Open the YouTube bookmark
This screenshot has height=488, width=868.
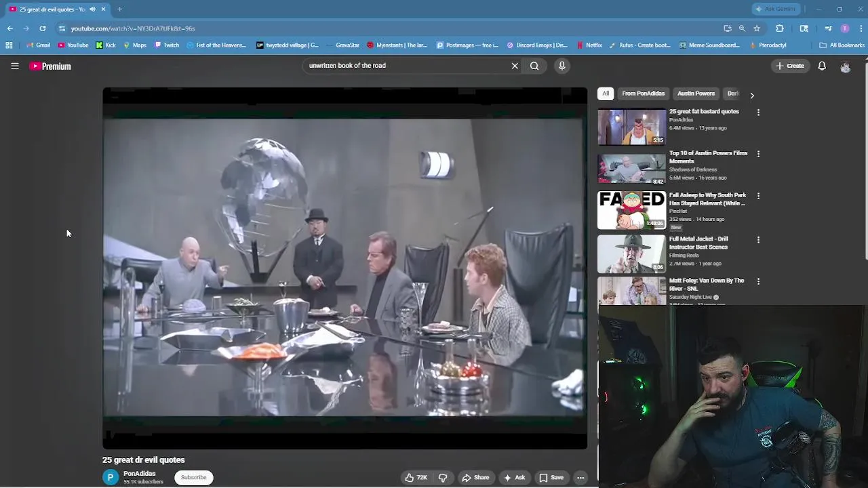tap(73, 45)
